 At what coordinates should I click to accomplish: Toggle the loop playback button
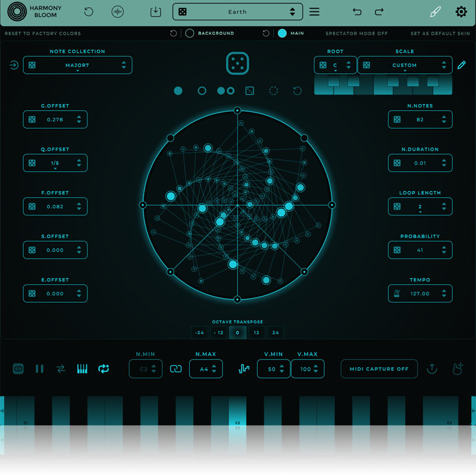coord(104,369)
